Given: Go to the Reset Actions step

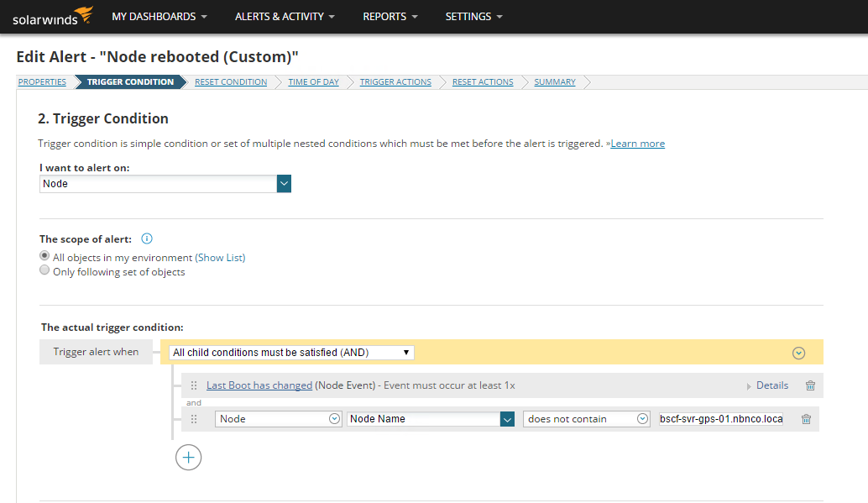Looking at the screenshot, I should [x=483, y=82].
